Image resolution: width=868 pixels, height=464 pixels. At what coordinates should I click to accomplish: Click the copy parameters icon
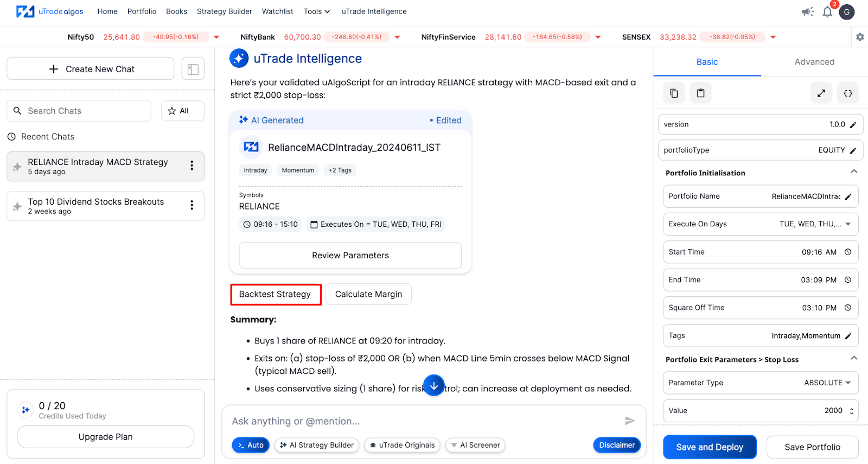(x=674, y=93)
